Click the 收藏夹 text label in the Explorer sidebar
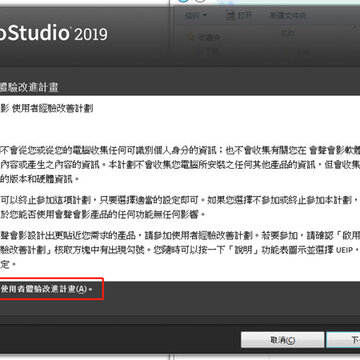Viewport: 360px width, 360px height. tap(209, 38)
